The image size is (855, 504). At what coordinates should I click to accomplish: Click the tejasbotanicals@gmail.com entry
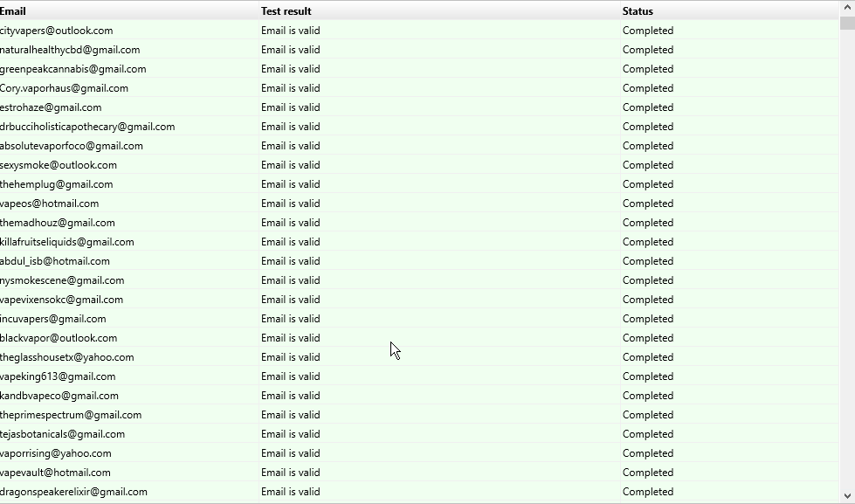(x=63, y=434)
